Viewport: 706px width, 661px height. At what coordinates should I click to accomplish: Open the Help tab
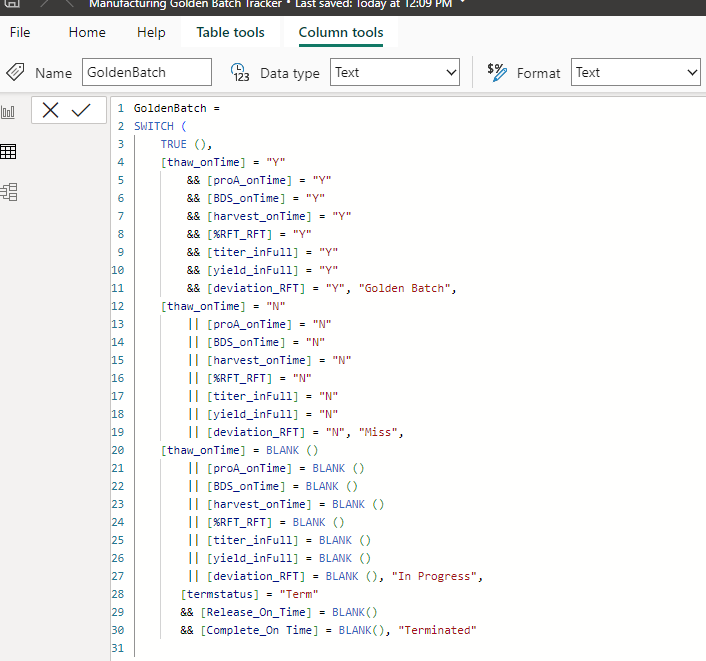tap(151, 32)
